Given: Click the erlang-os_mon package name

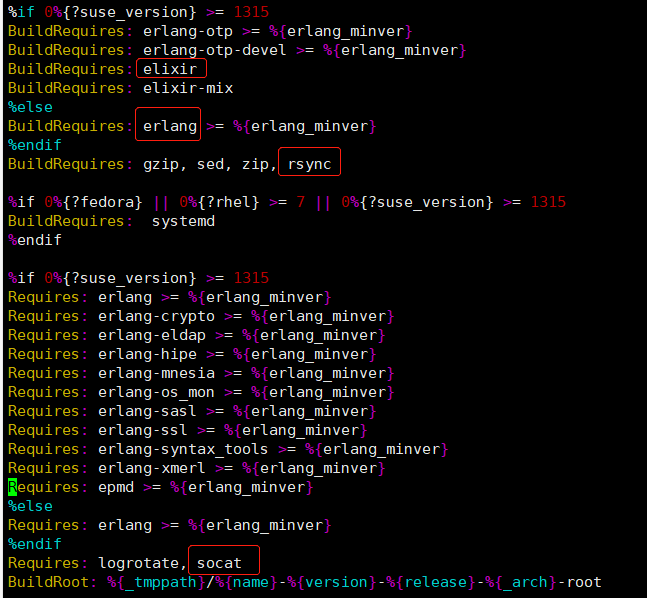Looking at the screenshot, I should click(x=156, y=392).
